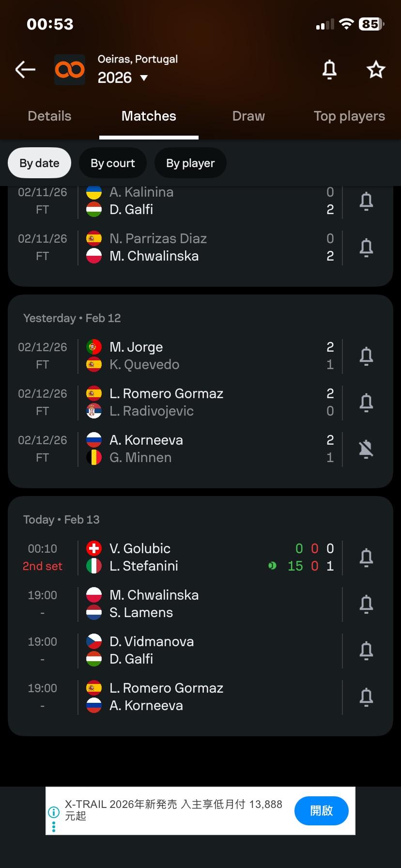Viewport: 401px width, 868px height.
Task: Switch to the Top players tab
Action: 349,116
